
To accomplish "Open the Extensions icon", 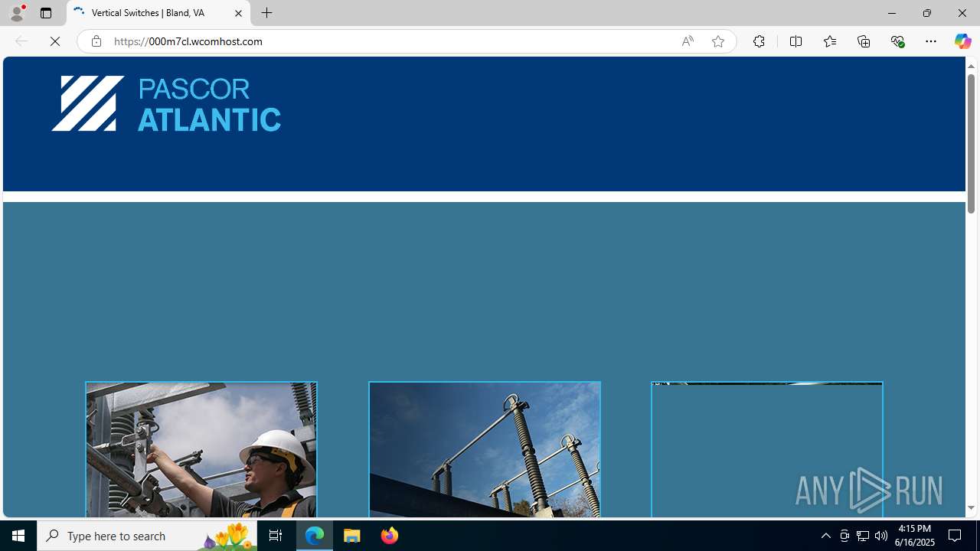I will click(759, 41).
